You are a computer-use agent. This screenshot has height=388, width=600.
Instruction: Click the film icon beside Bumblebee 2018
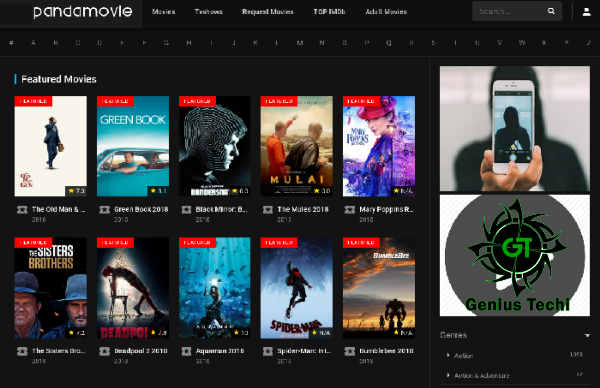[350, 351]
